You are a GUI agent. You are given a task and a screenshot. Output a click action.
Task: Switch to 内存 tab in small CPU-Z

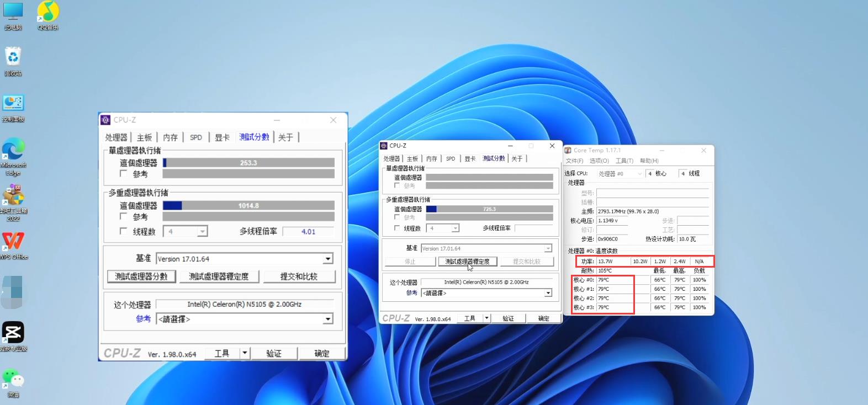click(x=432, y=158)
